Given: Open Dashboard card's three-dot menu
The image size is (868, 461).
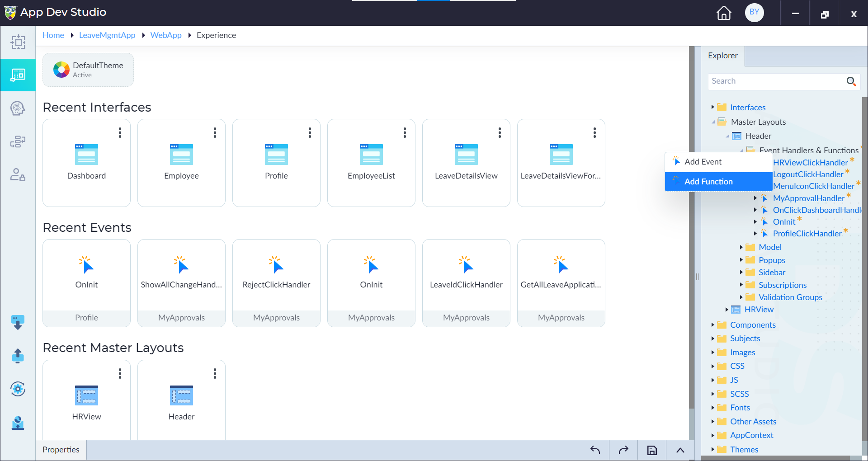Looking at the screenshot, I should coord(120,132).
